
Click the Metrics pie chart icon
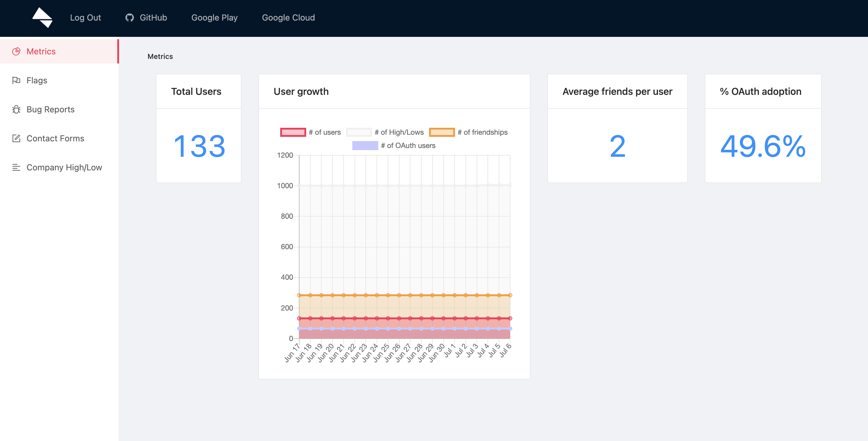16,51
